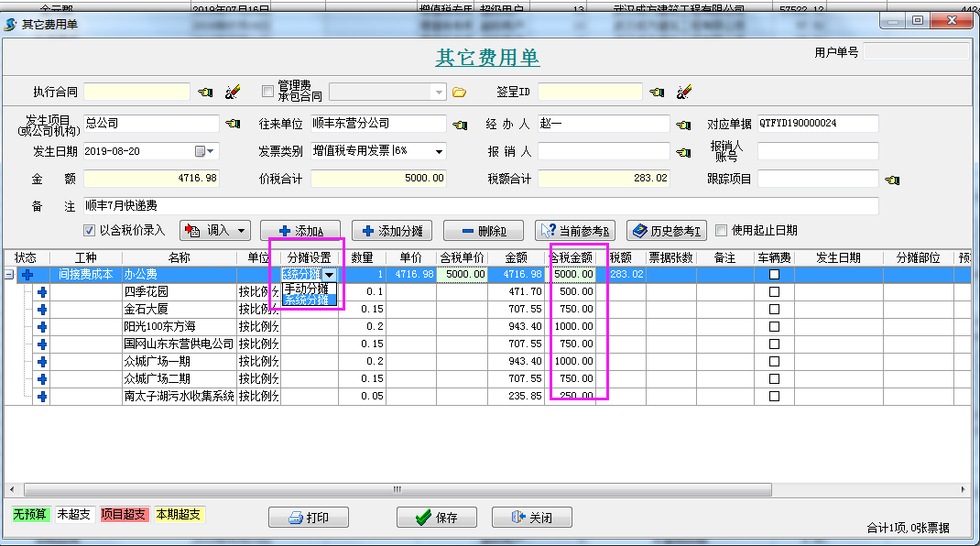Click blue plus icon in 四季花园 row
Viewport: 980px width, 546px height.
coord(42,292)
